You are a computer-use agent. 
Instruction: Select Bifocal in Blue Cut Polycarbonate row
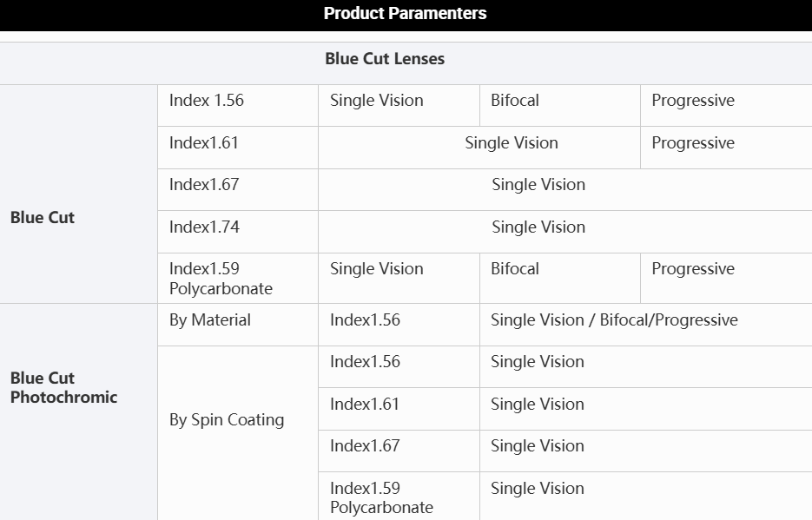(x=515, y=269)
